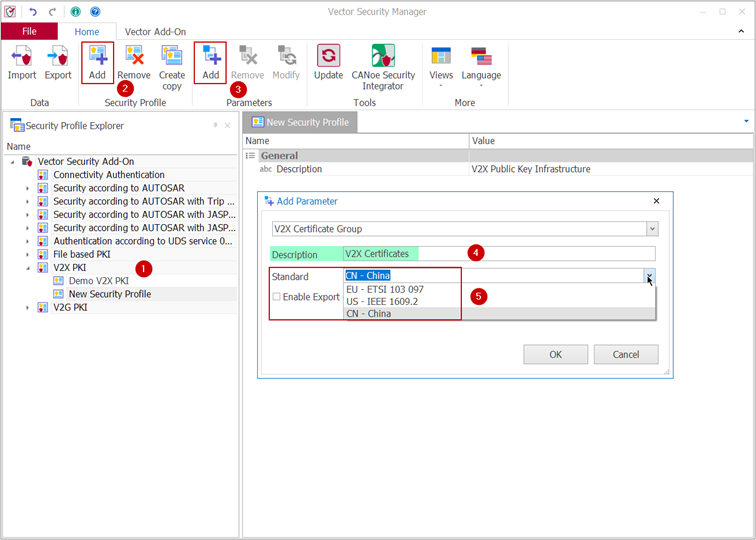Click the Export data icon
The width and height of the screenshot is (756, 540).
pyautogui.click(x=58, y=63)
